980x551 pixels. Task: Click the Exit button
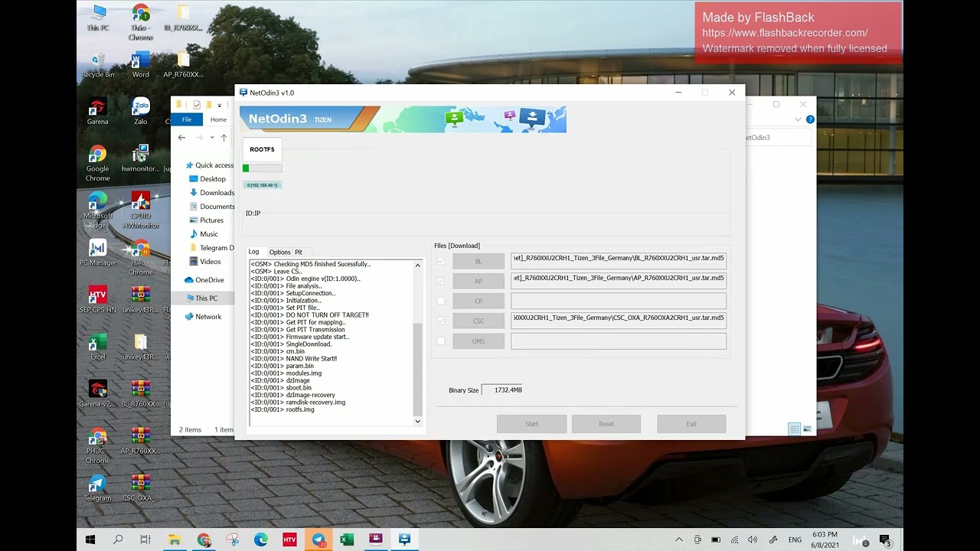[x=691, y=424]
